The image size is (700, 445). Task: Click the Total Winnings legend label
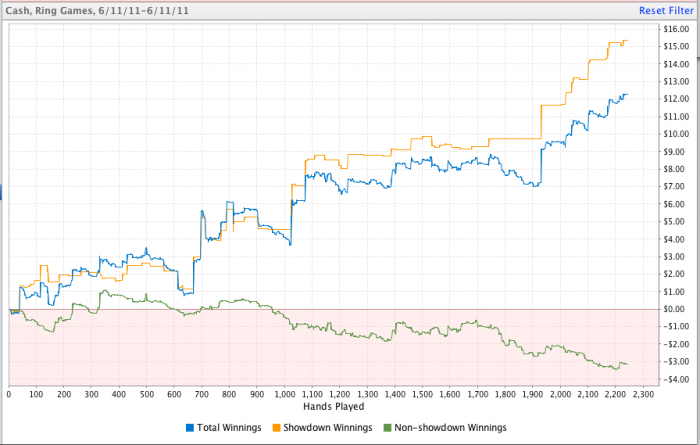click(x=229, y=428)
